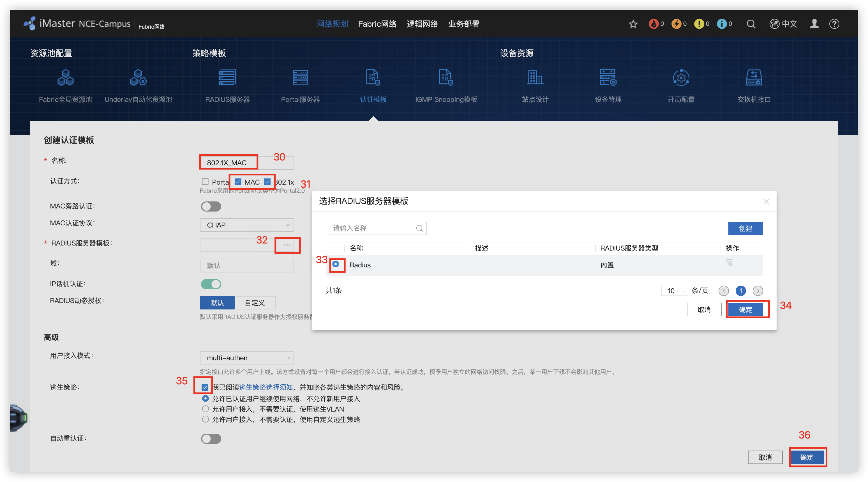Expand the MAC认证协议 CHAP dropdown
Screen dimensions: 868x482
(247, 225)
